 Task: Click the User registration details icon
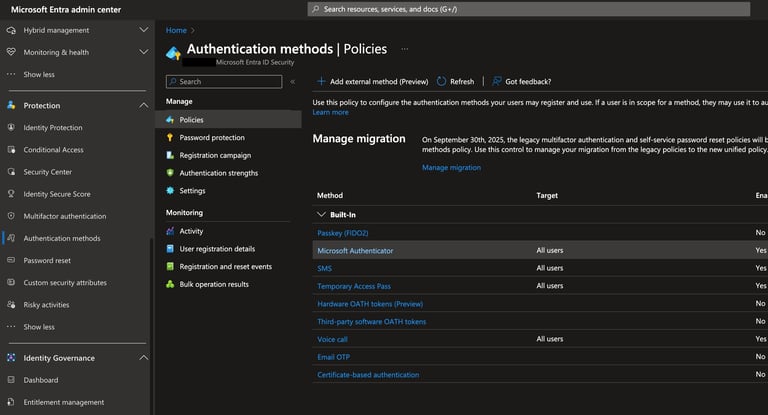(170, 248)
